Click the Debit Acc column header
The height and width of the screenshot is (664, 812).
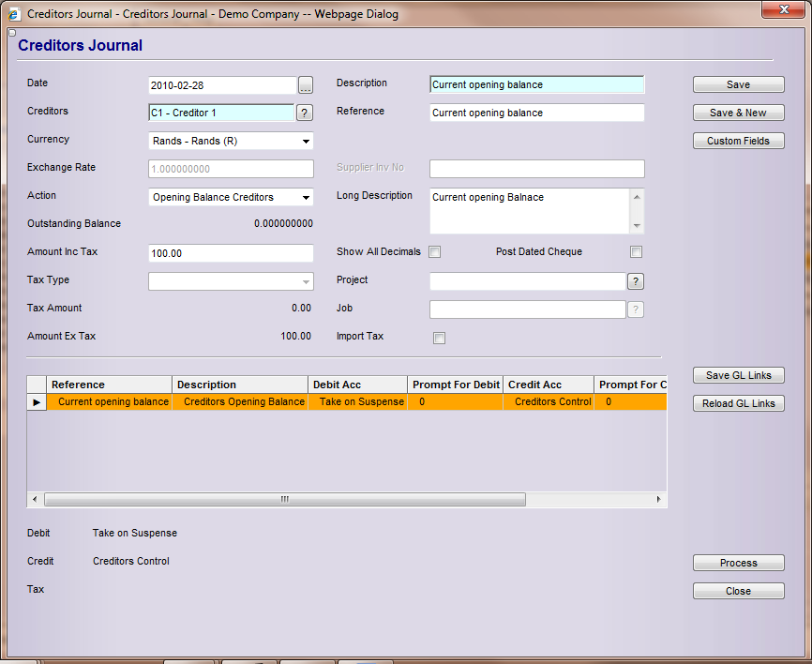[x=358, y=385]
